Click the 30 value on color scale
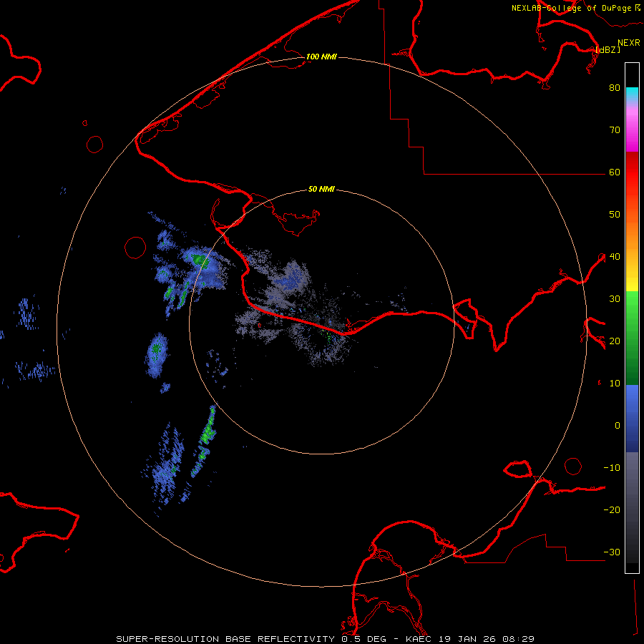The height and width of the screenshot is (644, 644). [615, 299]
